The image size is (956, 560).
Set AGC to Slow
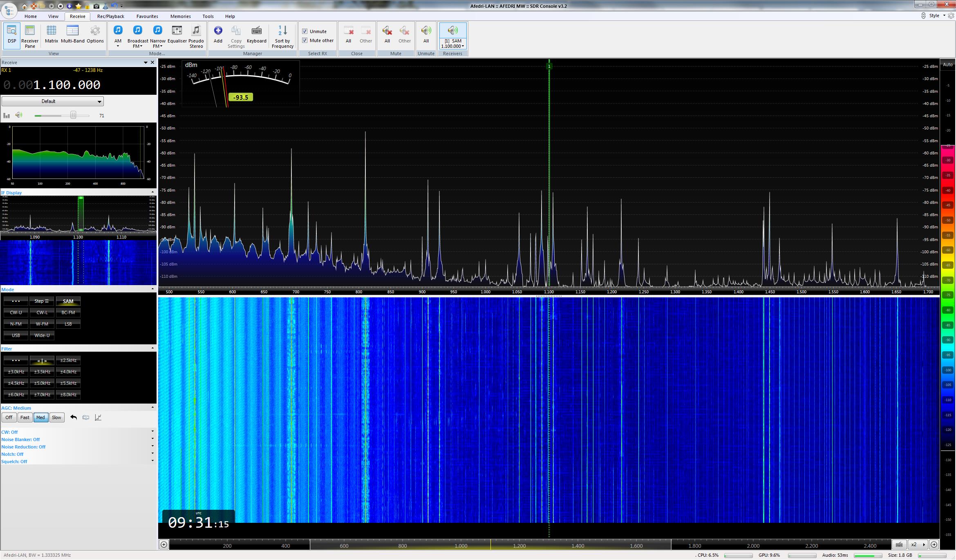coord(56,417)
